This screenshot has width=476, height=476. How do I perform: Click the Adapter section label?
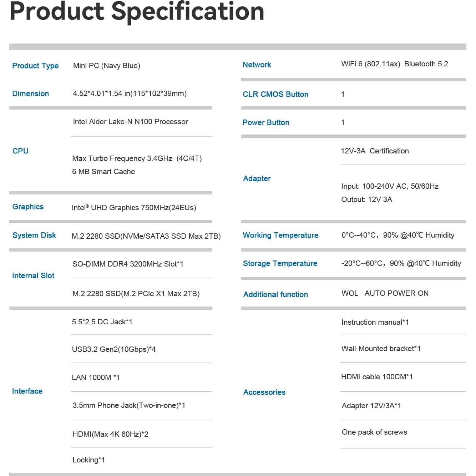point(257,178)
